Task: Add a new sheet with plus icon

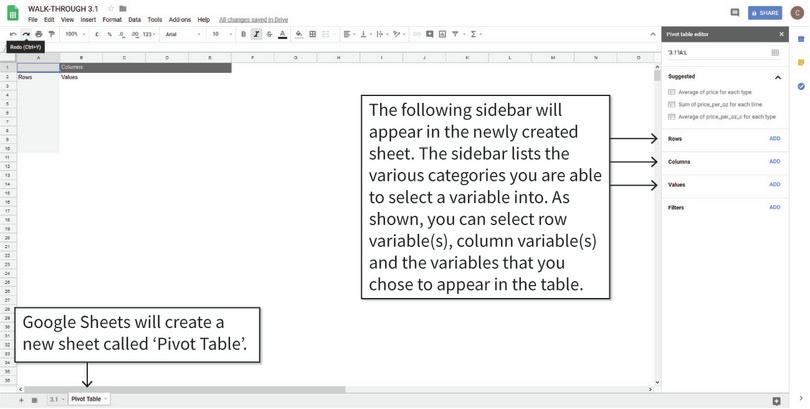Action: (x=21, y=400)
